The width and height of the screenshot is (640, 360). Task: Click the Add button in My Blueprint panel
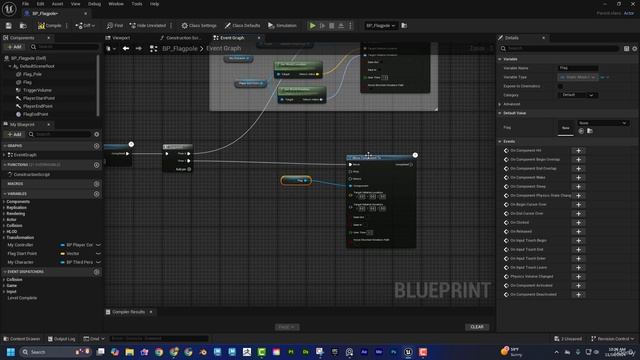(x=14, y=134)
